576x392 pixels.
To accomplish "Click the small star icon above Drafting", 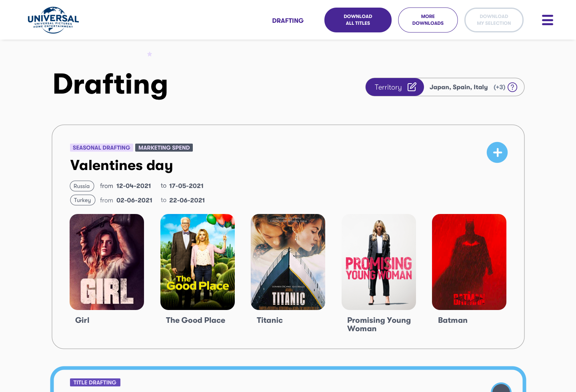I will (150, 54).
